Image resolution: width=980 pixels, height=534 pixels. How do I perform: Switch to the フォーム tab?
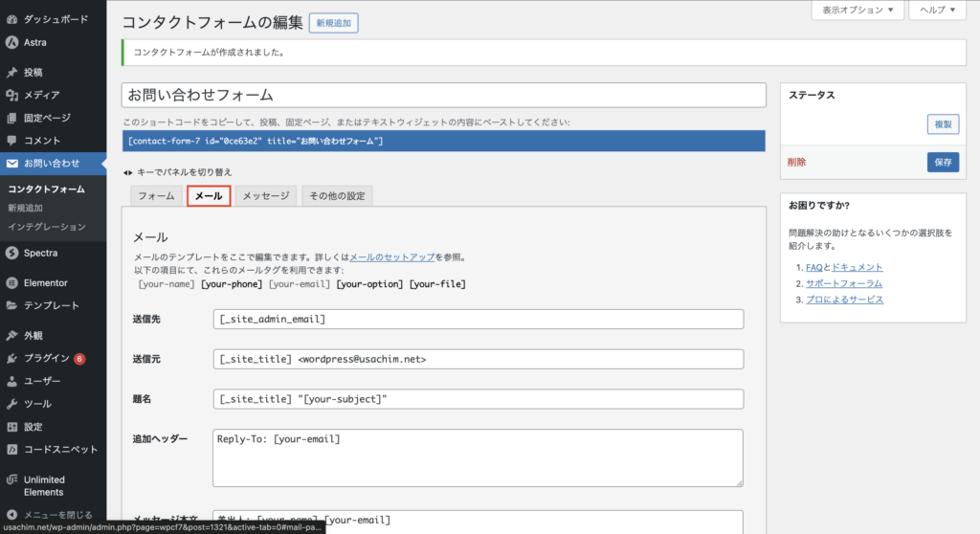tap(156, 196)
